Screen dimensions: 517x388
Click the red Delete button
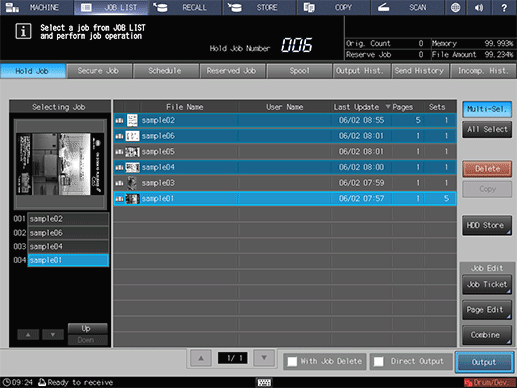click(487, 169)
